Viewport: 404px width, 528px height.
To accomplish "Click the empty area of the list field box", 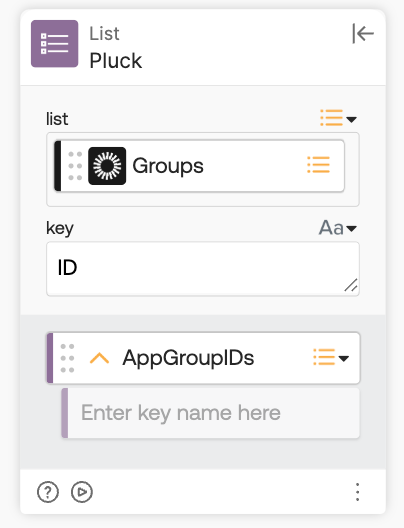I will 203,199.
